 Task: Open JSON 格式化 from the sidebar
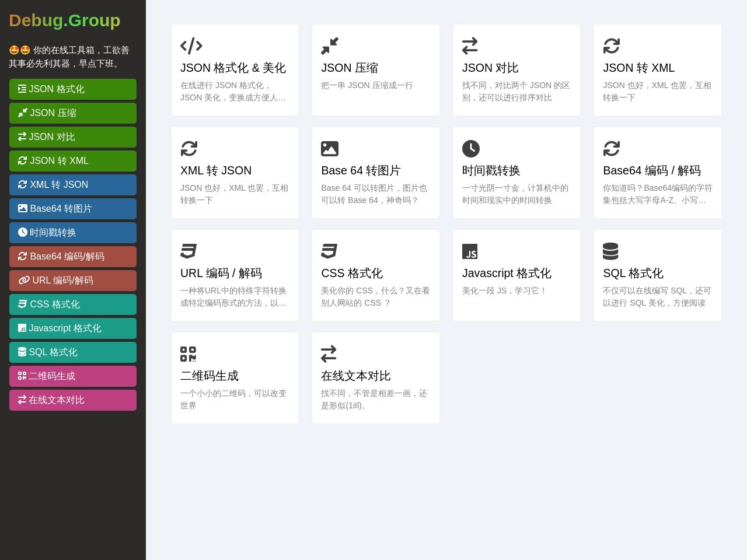[x=73, y=89]
